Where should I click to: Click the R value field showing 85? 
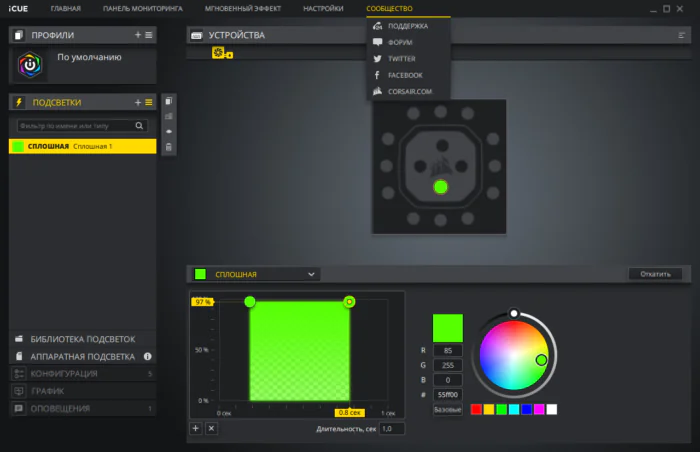click(x=447, y=350)
